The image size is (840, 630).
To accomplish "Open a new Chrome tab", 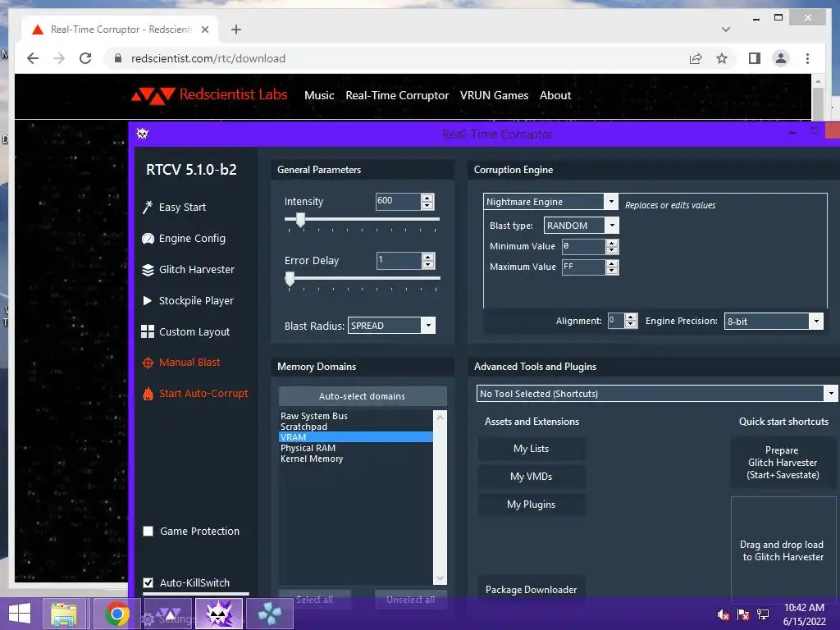I will pos(235,30).
